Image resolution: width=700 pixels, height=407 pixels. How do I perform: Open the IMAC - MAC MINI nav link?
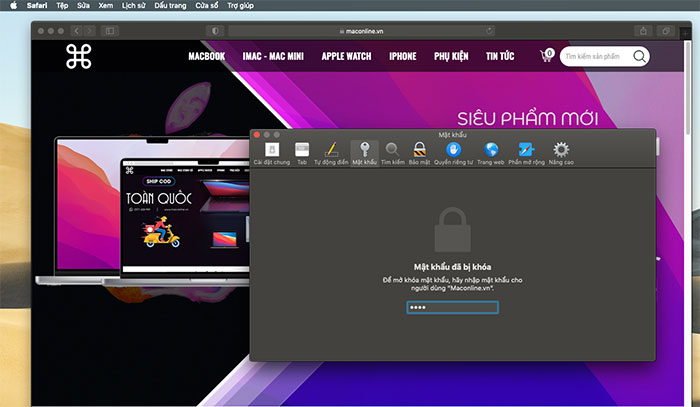pos(273,56)
